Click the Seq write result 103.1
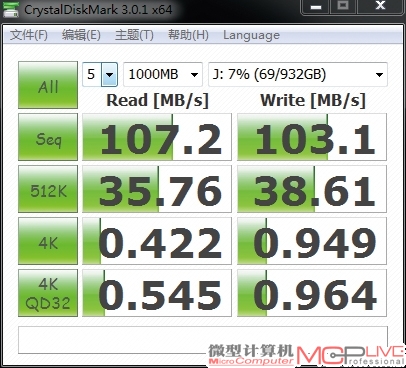This screenshot has height=368, width=406. 312,137
